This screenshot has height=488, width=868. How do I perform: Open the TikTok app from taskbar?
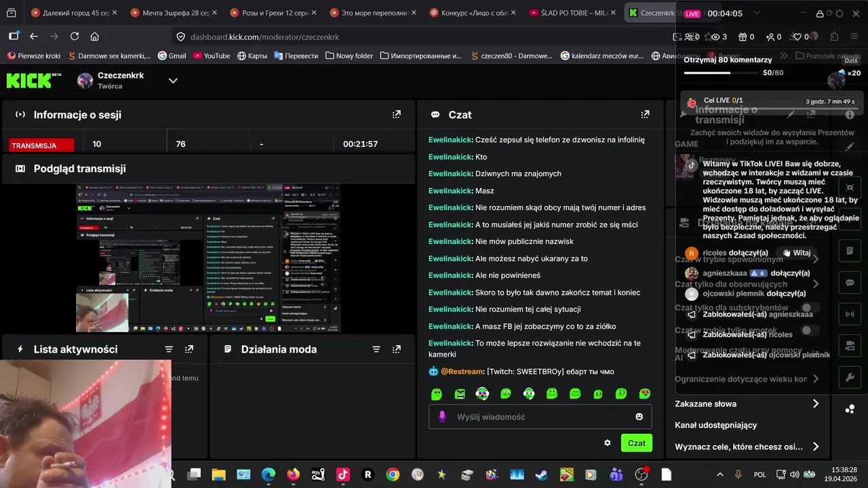click(342, 474)
